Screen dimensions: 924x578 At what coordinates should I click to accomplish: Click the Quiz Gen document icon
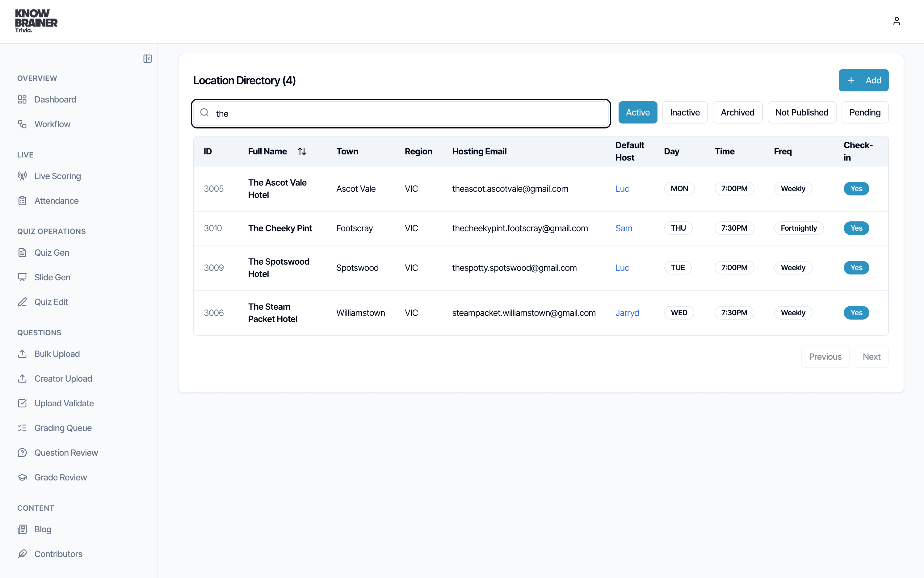(22, 253)
